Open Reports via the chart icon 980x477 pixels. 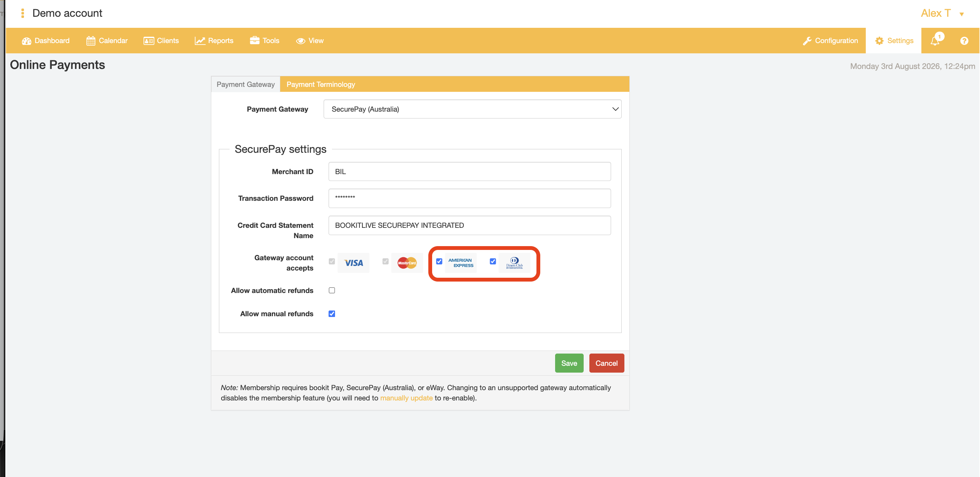(x=200, y=41)
